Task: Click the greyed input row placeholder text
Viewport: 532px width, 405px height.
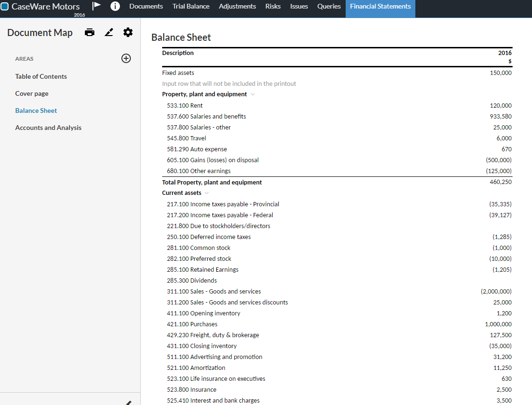Action: pyautogui.click(x=229, y=84)
